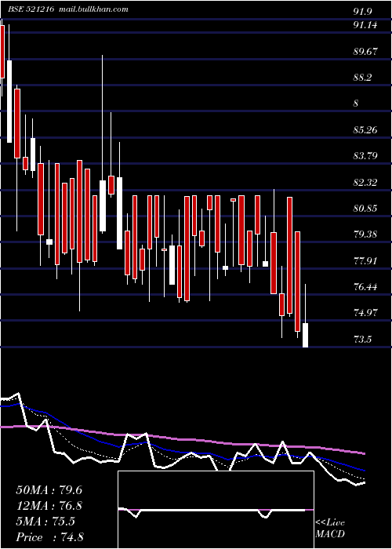Click the 73.5 price axis value
Image resolution: width=392 pixels, height=549 pixels.
click(x=362, y=340)
